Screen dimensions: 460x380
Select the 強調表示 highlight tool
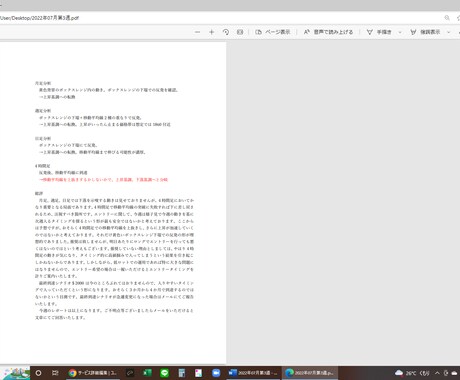pyautogui.click(x=425, y=32)
